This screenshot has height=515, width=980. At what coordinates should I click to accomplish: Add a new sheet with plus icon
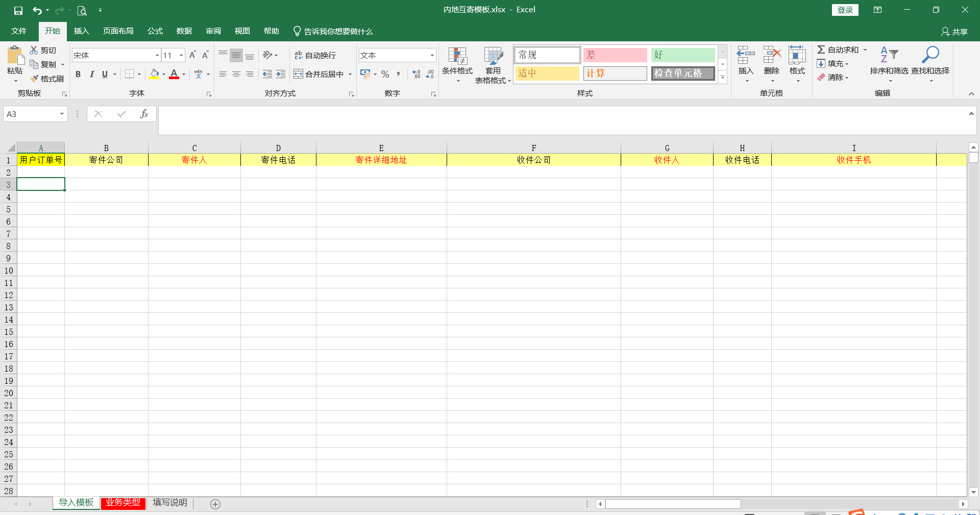215,504
